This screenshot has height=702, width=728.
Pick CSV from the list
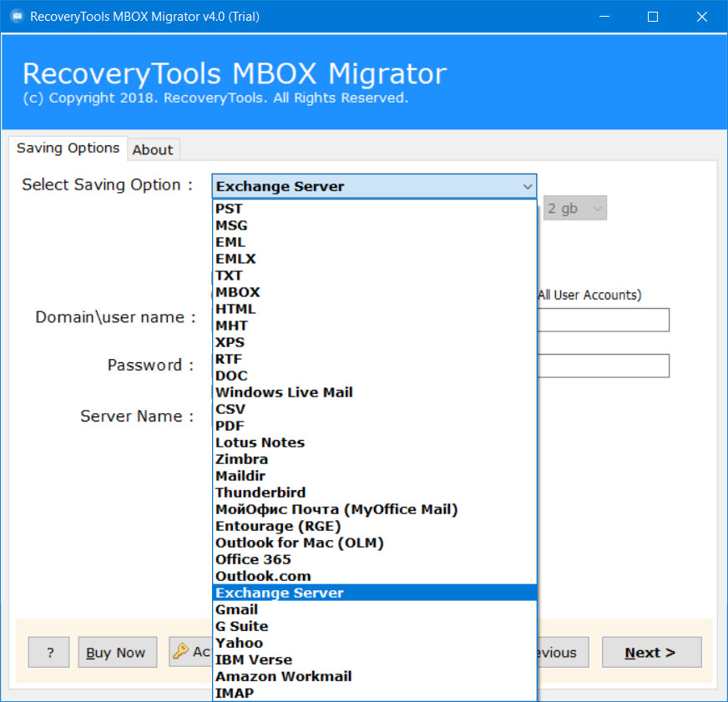click(374, 410)
